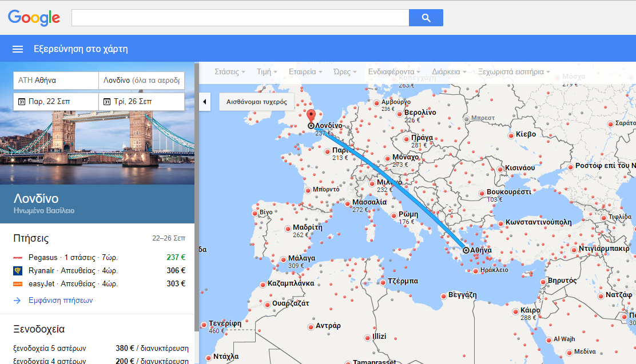Image resolution: width=636 pixels, height=364 pixels.
Task: Open the Εταιρεία filter dropdown
Action: tap(303, 72)
